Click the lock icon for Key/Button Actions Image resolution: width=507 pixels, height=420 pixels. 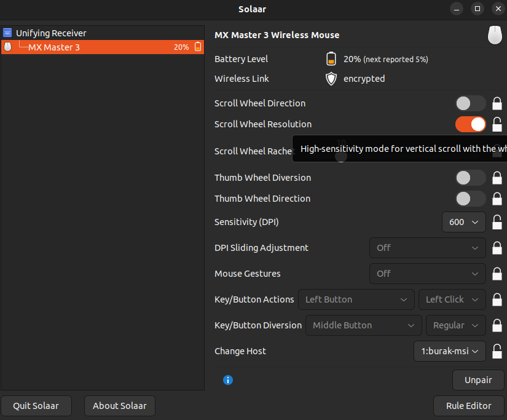point(497,299)
